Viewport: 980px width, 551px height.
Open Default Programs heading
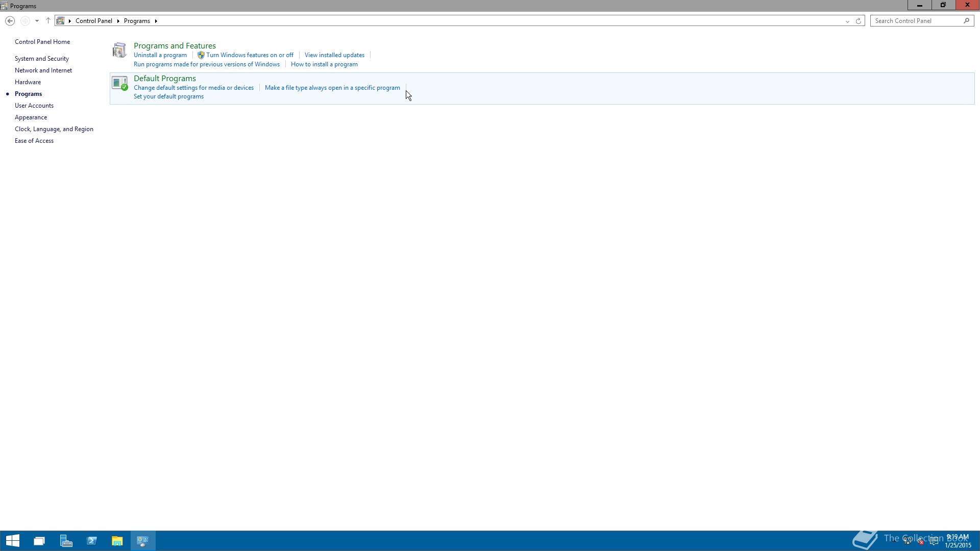(x=165, y=79)
